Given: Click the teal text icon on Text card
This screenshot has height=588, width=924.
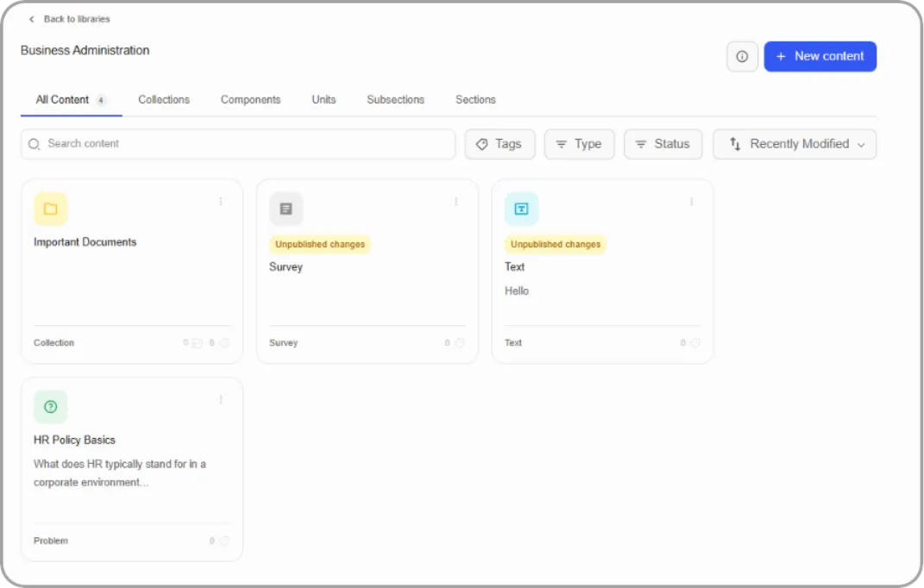Looking at the screenshot, I should pyautogui.click(x=521, y=209).
